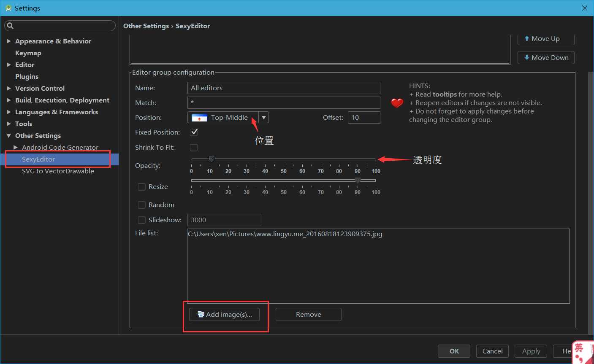Enable the Random checkbox
The height and width of the screenshot is (364, 594).
point(142,205)
